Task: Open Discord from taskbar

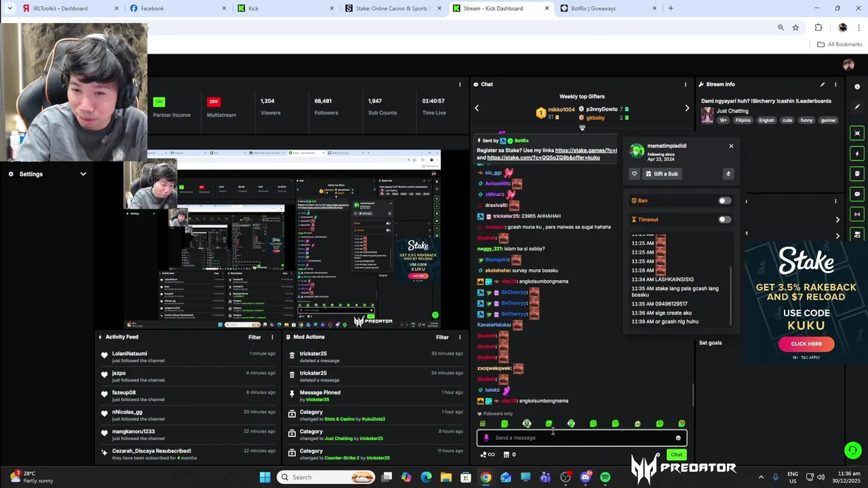Action: click(x=585, y=477)
